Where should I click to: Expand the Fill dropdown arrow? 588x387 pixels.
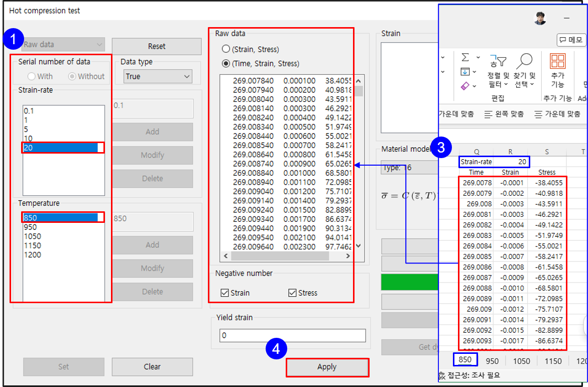click(x=475, y=72)
